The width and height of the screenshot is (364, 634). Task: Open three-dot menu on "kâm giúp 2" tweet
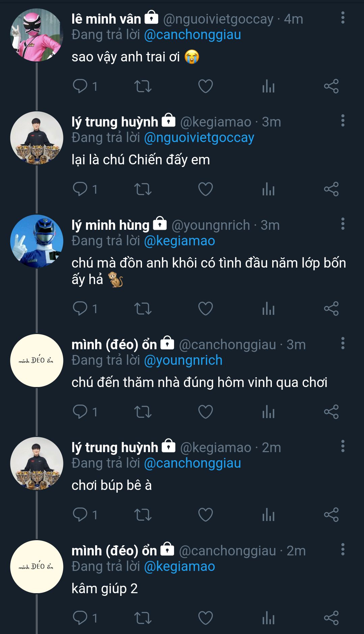pos(343,549)
